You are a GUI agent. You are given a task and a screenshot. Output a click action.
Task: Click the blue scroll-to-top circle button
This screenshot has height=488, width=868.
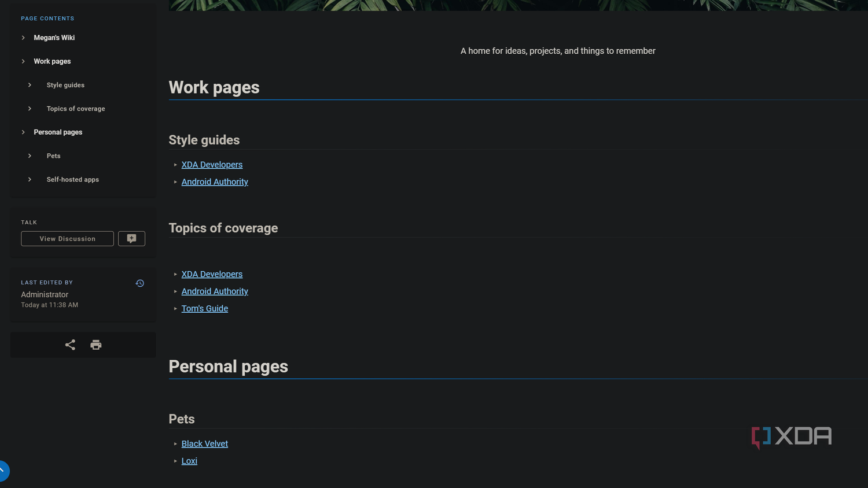coord(2,471)
